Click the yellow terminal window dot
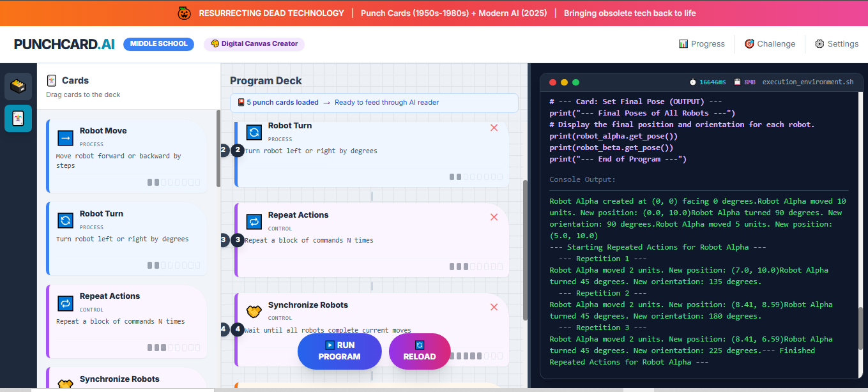The width and height of the screenshot is (868, 392). tap(564, 82)
